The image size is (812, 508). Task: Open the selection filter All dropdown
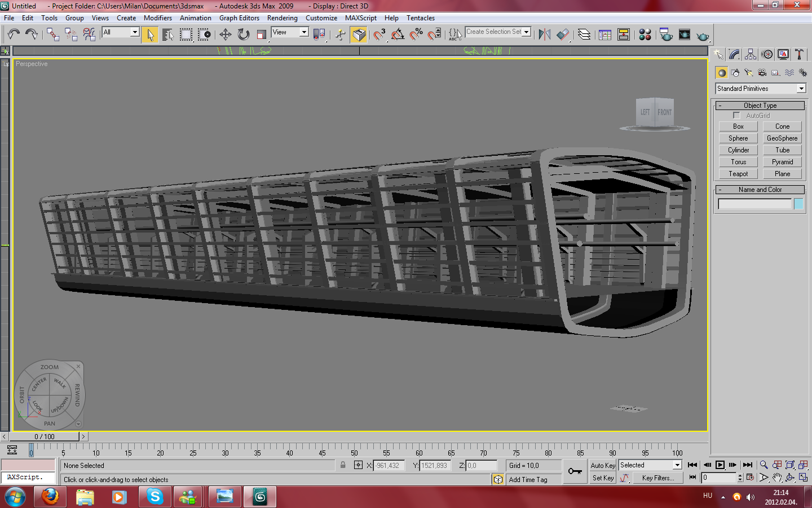pos(120,32)
